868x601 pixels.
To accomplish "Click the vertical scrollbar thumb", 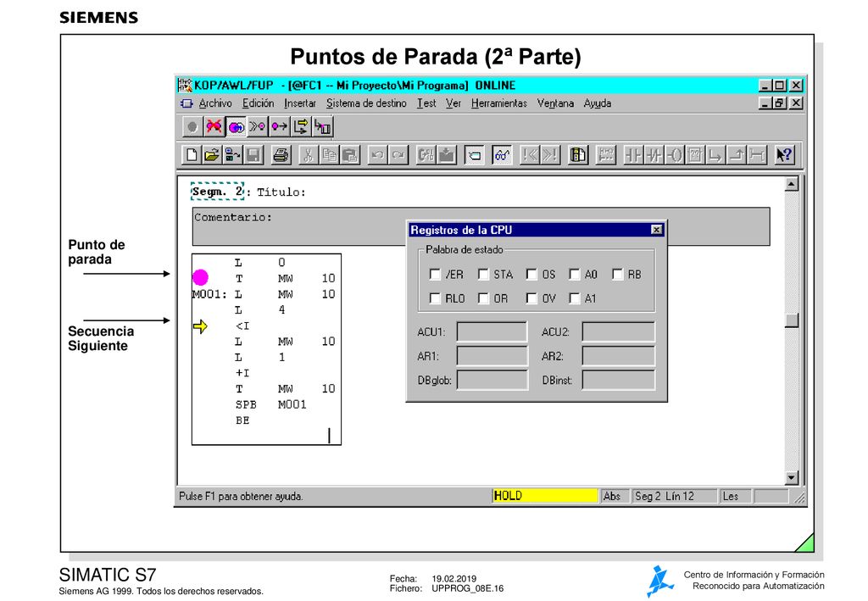I will (792, 320).
